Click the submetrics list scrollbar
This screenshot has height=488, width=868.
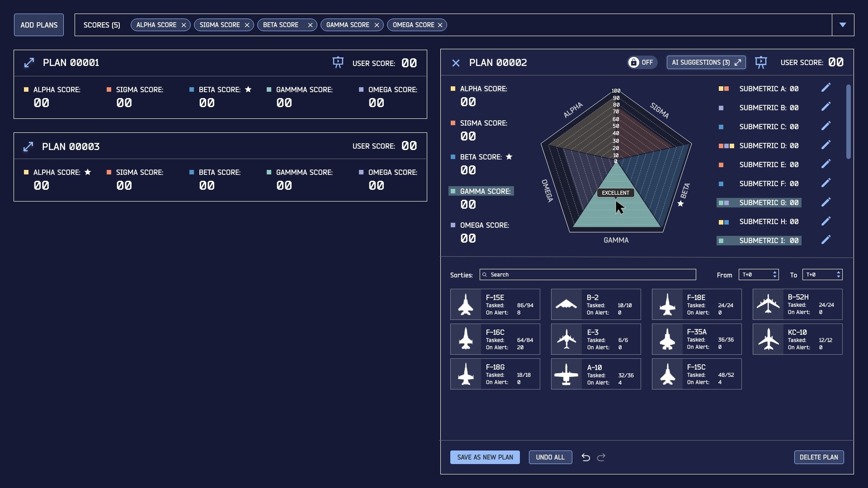(x=849, y=122)
